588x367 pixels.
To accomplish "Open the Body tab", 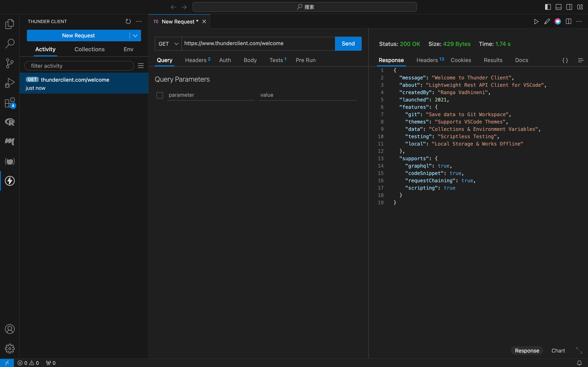I will [250, 60].
